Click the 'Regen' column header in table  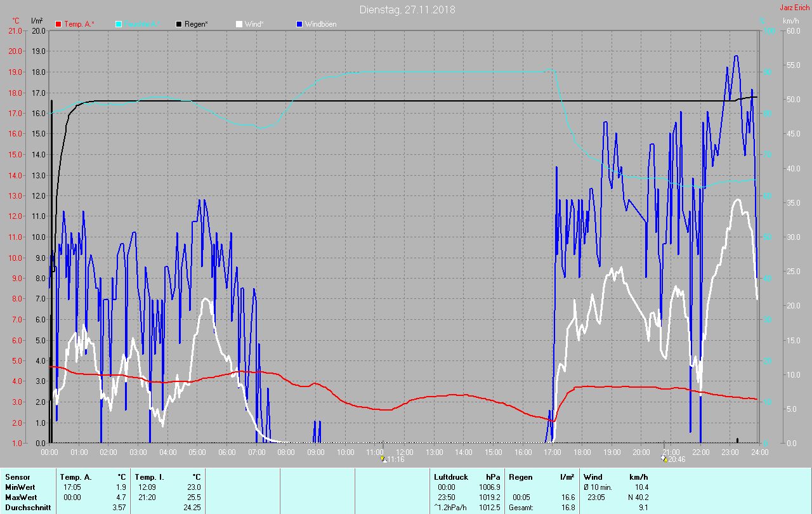(x=520, y=477)
